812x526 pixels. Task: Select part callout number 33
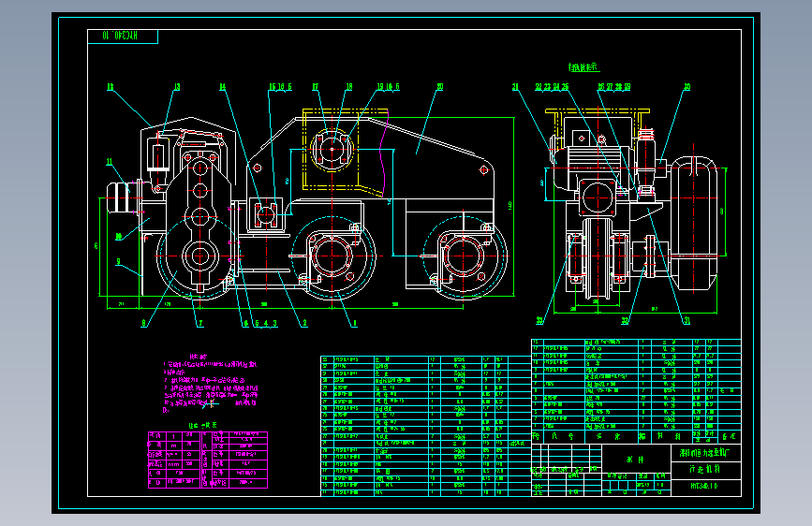(539, 321)
